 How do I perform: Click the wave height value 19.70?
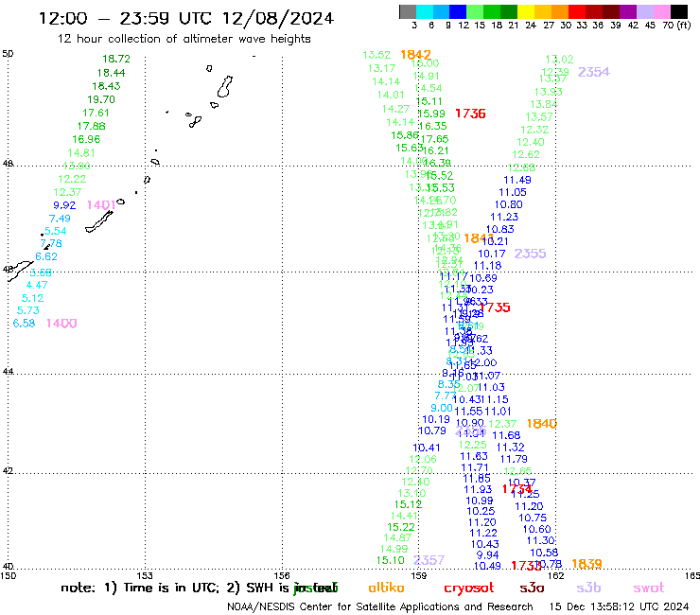(101, 99)
